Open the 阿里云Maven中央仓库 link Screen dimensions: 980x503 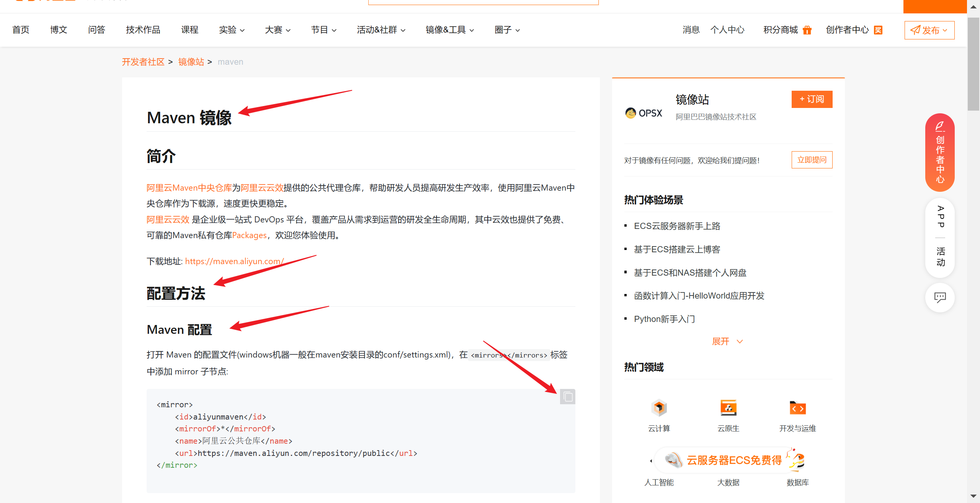(189, 188)
